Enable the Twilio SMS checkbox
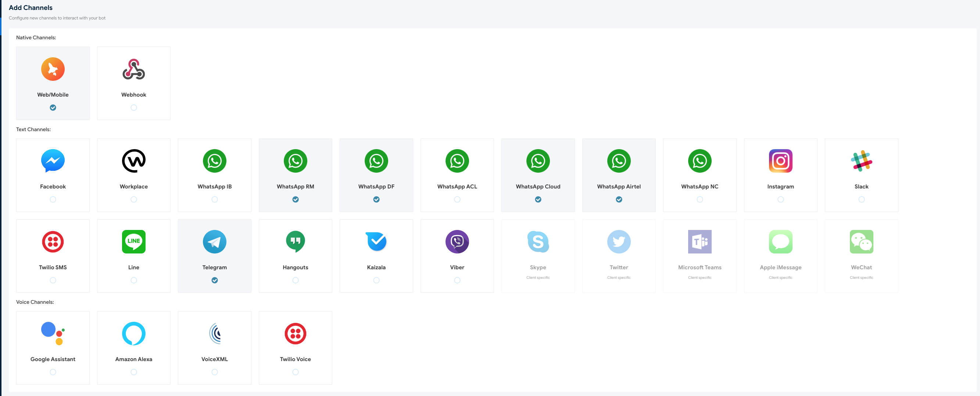 pyautogui.click(x=53, y=280)
